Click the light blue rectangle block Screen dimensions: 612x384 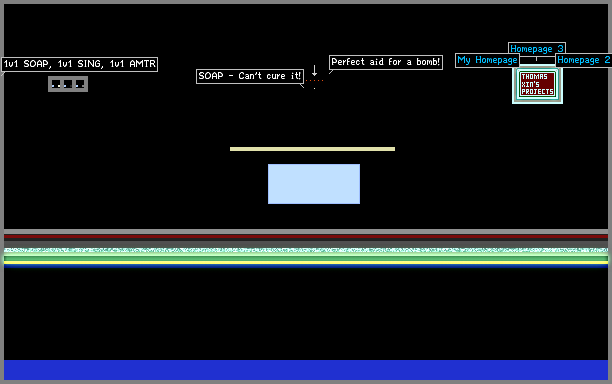314,184
